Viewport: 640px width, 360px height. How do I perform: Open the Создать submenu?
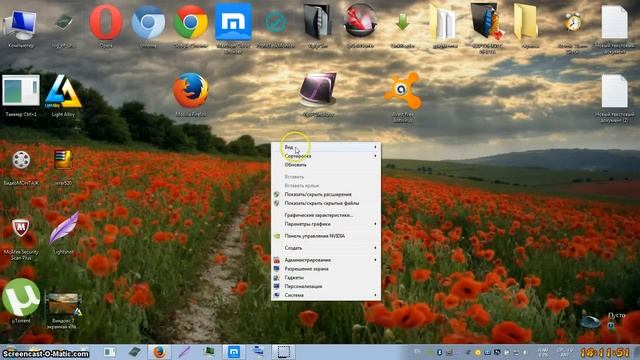pyautogui.click(x=326, y=248)
